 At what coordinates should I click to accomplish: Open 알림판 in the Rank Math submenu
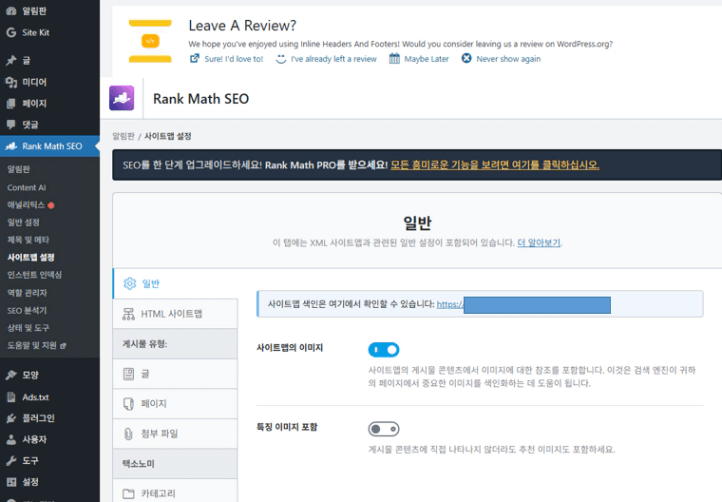point(18,169)
